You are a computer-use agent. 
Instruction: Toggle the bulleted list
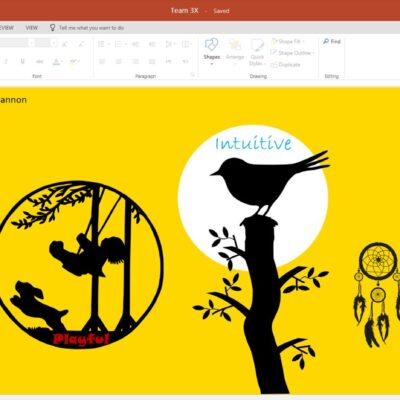tap(101, 44)
